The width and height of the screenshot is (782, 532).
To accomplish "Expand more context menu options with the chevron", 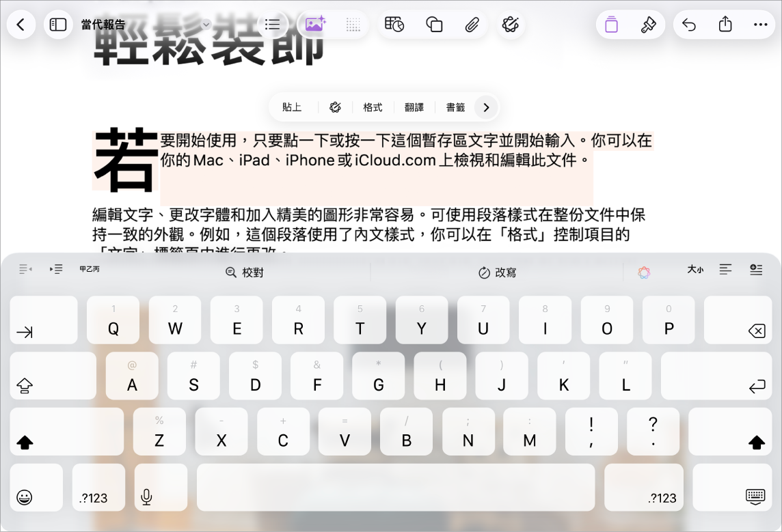I will [486, 107].
